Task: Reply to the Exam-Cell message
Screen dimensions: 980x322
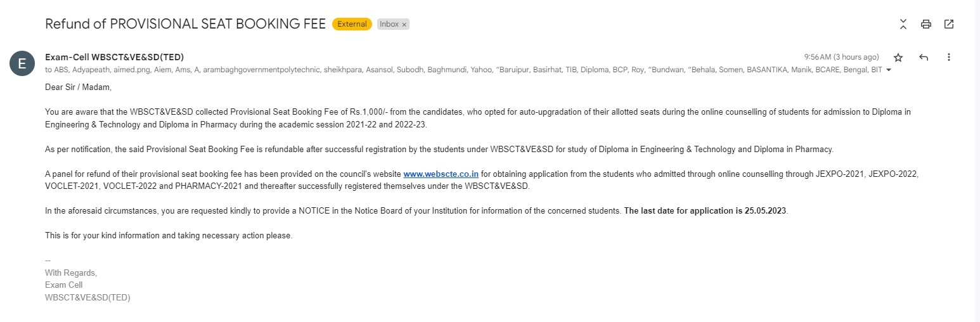Action: tap(924, 57)
